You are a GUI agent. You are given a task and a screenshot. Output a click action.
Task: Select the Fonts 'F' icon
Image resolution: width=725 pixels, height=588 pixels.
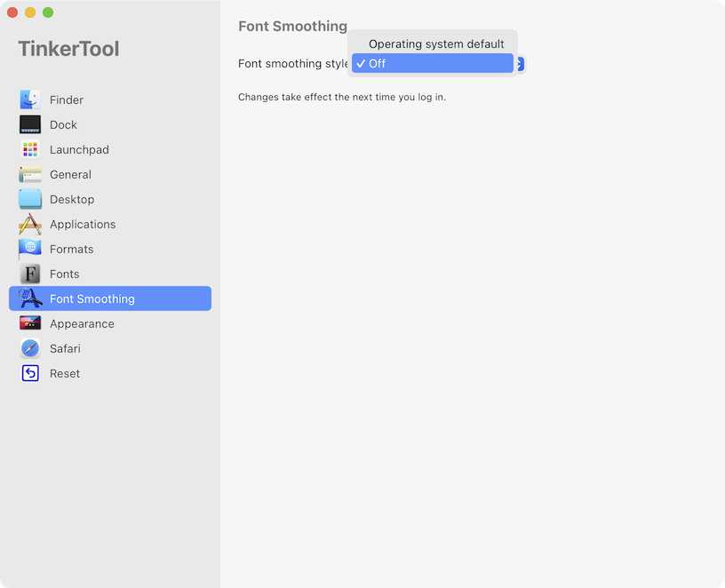30,274
